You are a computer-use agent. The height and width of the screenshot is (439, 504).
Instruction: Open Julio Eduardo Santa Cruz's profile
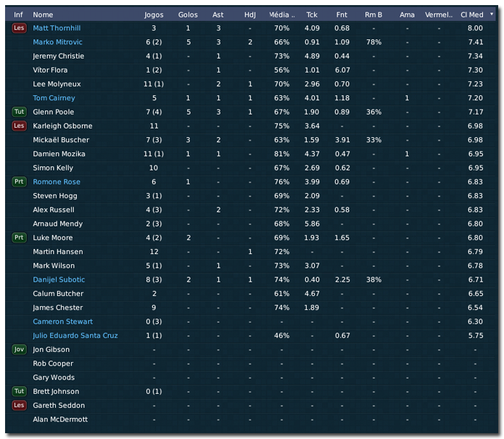click(75, 336)
